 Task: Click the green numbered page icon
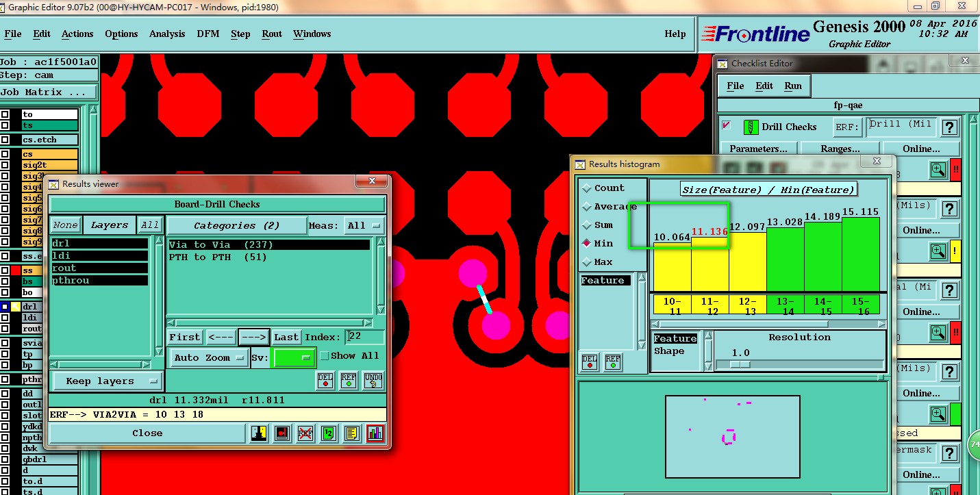click(329, 433)
